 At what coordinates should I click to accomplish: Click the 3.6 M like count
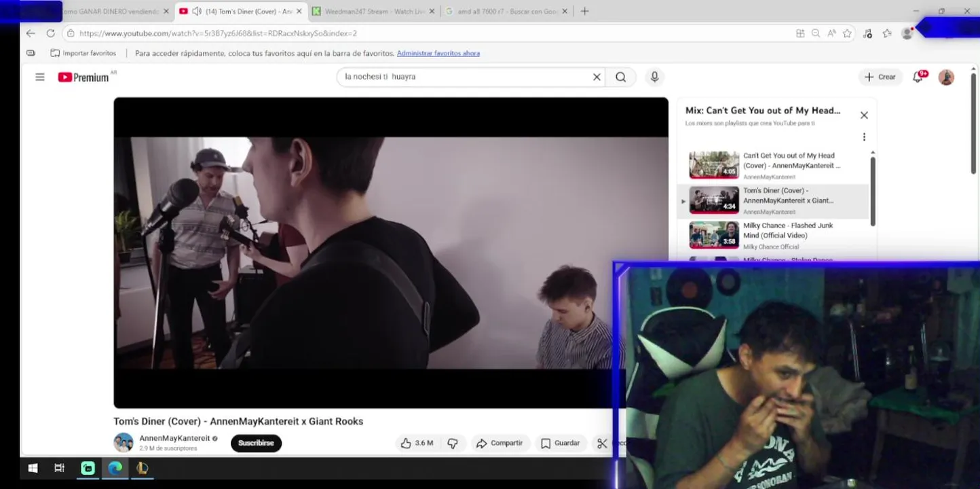coord(424,443)
